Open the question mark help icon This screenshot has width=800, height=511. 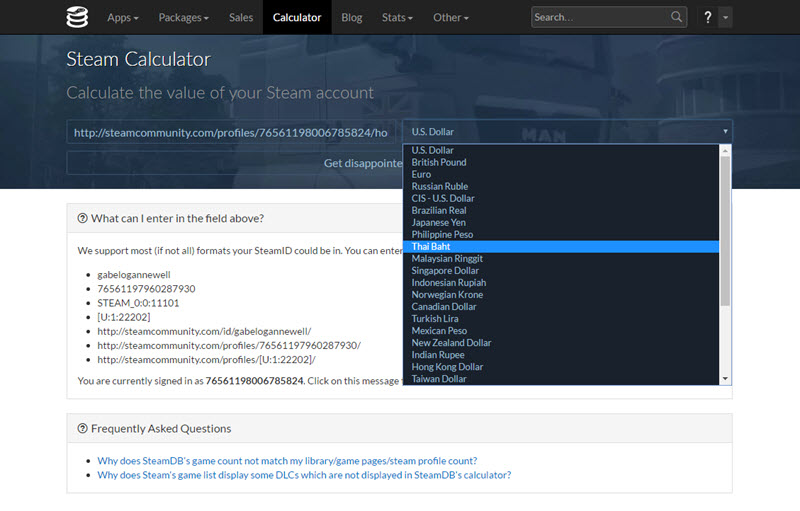tap(708, 17)
